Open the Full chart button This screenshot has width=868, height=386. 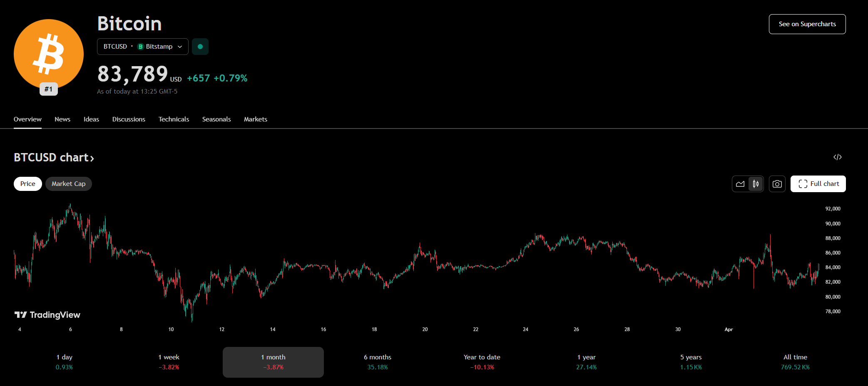818,184
